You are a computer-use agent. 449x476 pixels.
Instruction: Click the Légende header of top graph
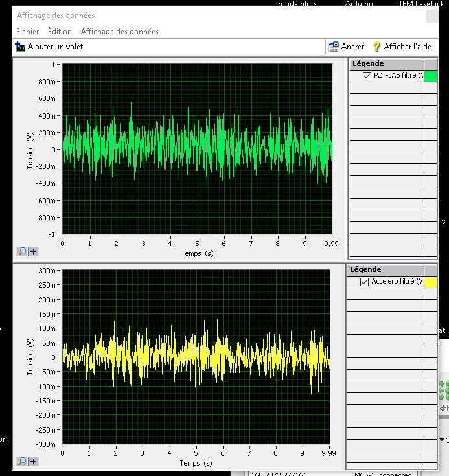click(x=368, y=63)
